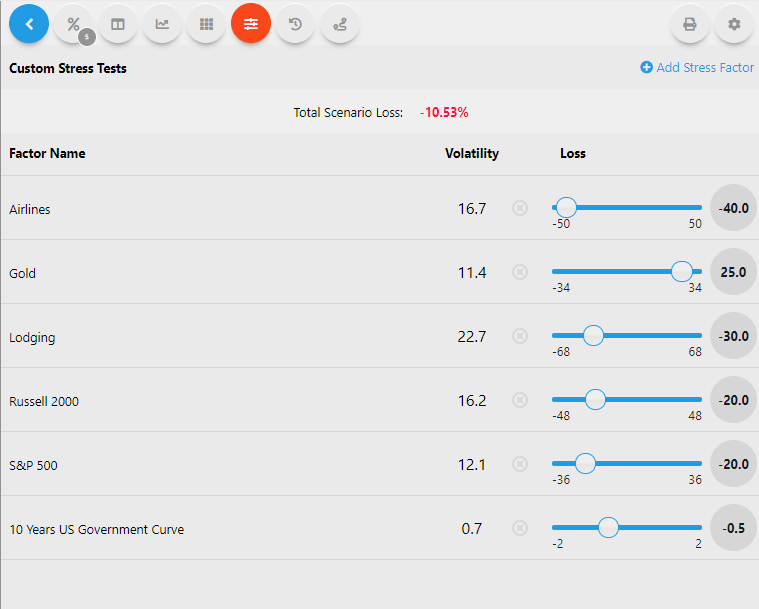Screen dimensions: 759x609
Task: Switch to the grid matrix view
Action: tap(206, 24)
